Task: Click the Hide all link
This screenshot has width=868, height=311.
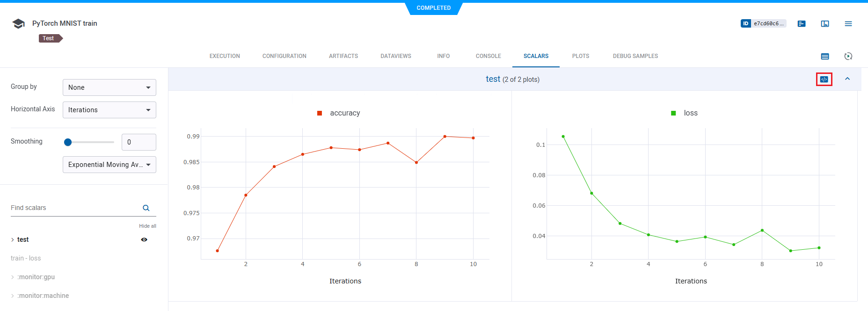Action: click(x=147, y=226)
